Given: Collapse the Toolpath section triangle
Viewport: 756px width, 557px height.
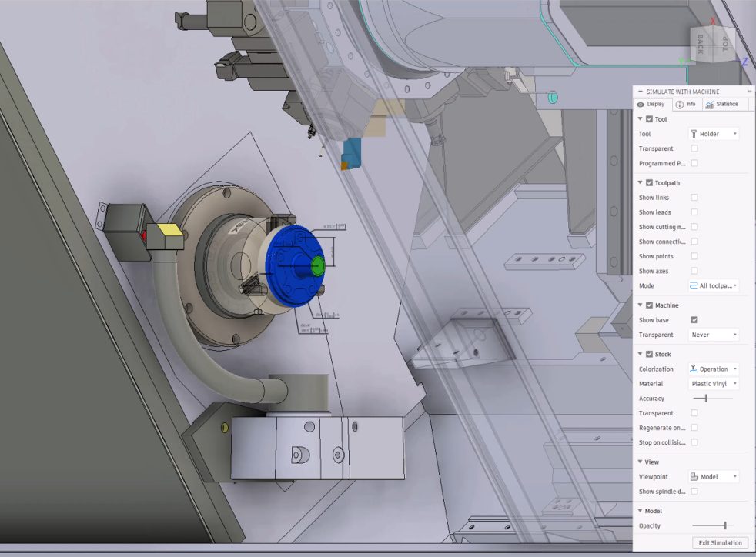Looking at the screenshot, I should (640, 182).
